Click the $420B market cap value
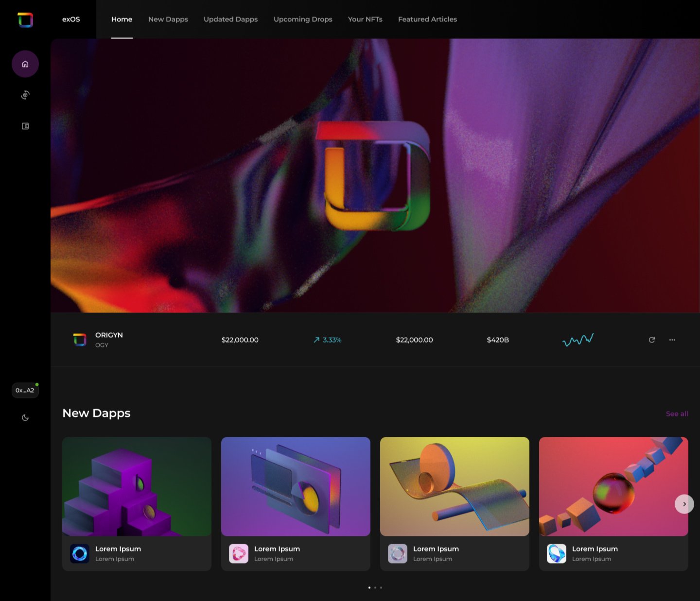Image resolution: width=700 pixels, height=601 pixels. 498,340
